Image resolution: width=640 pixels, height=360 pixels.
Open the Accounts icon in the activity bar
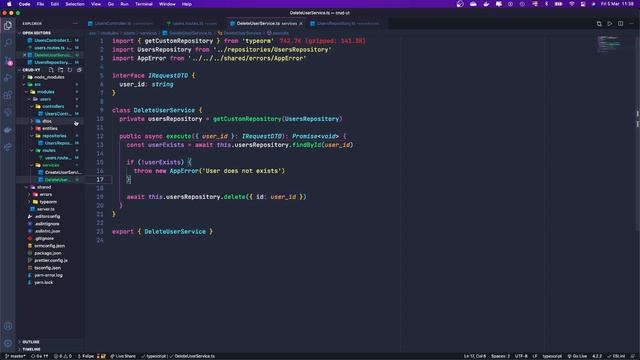click(x=8, y=326)
